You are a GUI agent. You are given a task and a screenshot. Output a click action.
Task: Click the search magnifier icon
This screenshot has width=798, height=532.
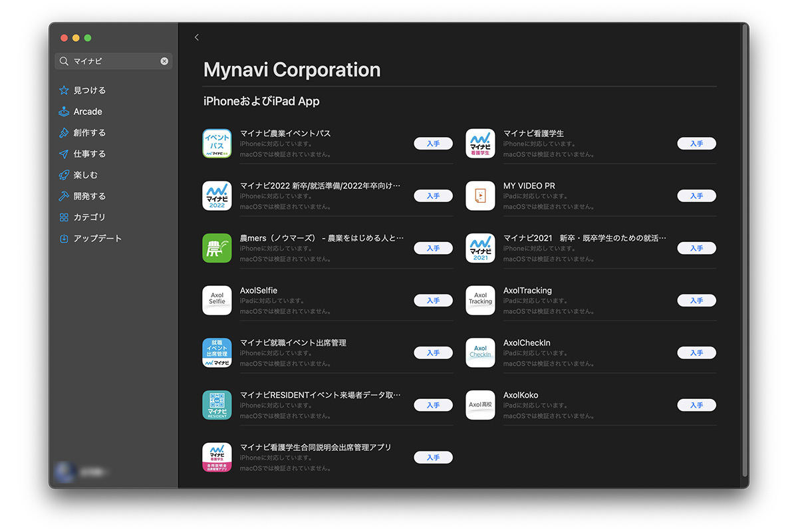(x=64, y=61)
